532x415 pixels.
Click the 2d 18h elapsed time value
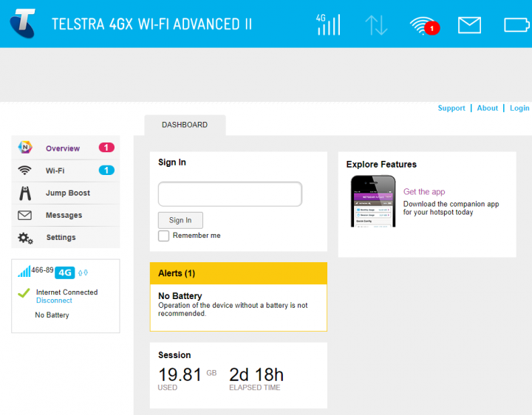coord(256,374)
